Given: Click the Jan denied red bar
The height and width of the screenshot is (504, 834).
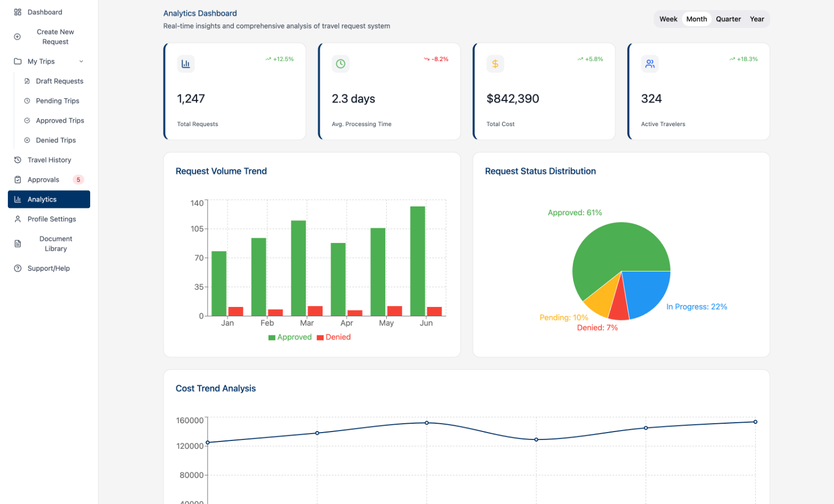Looking at the screenshot, I should 236,311.
